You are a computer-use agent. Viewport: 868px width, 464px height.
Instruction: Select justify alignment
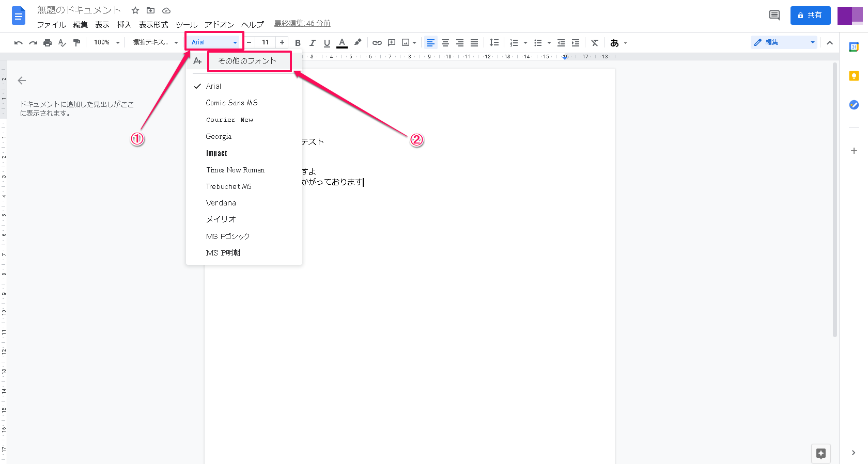474,43
